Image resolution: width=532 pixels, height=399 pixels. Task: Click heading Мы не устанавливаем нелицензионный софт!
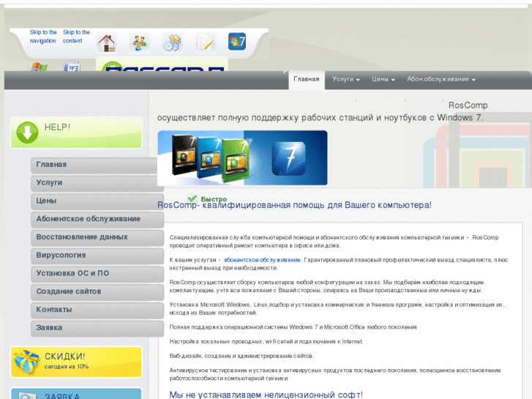(x=266, y=395)
